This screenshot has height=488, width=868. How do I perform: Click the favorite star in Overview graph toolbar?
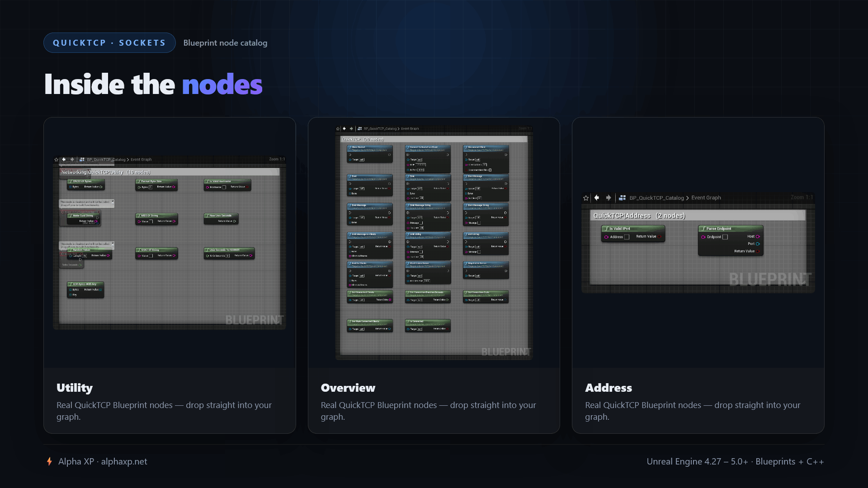(338, 129)
